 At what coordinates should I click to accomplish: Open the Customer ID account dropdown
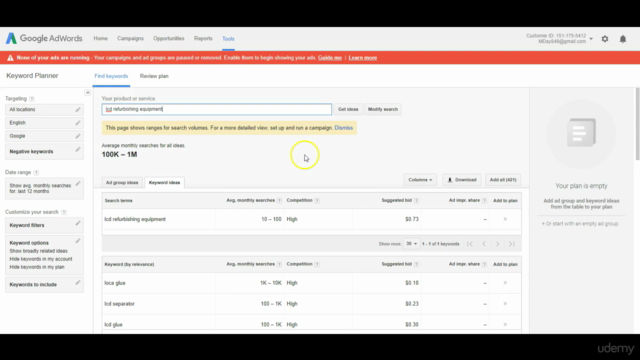click(591, 39)
